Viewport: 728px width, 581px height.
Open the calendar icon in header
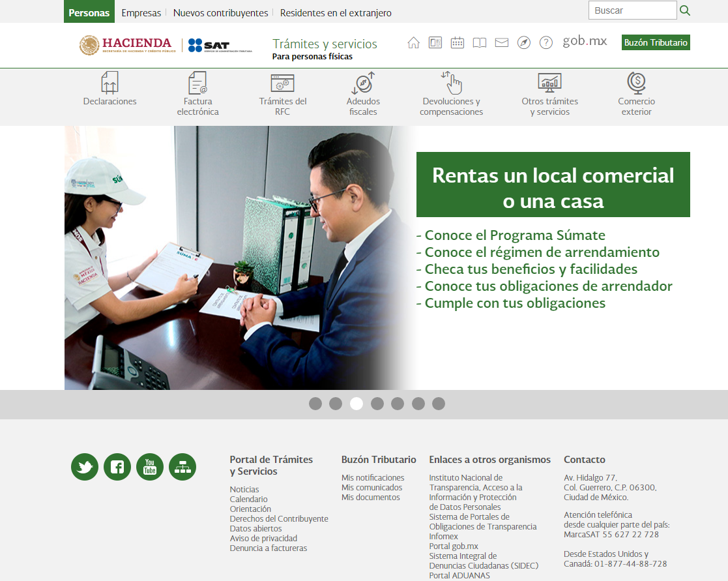pos(458,43)
